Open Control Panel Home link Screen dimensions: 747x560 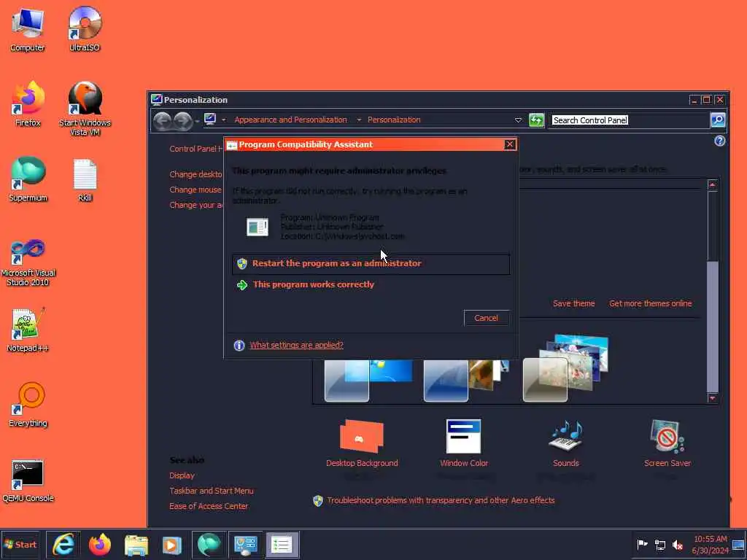[196, 149]
